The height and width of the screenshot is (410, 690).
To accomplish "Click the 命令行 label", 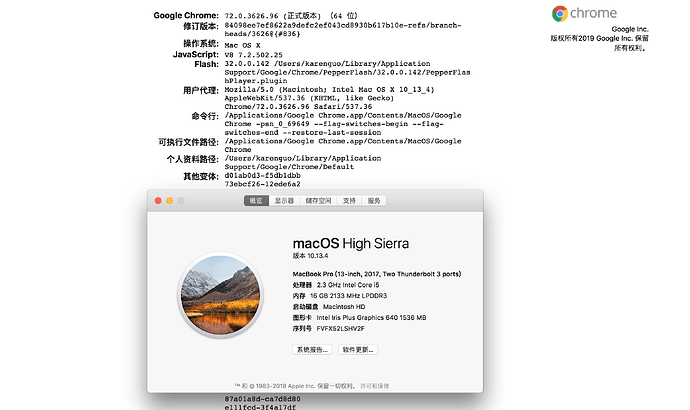I will (x=205, y=116).
